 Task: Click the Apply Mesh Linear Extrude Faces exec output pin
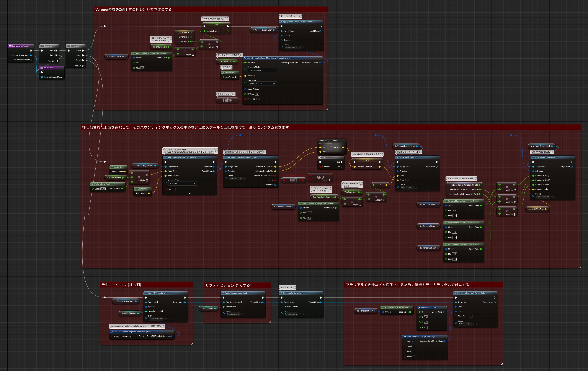click(321, 26)
